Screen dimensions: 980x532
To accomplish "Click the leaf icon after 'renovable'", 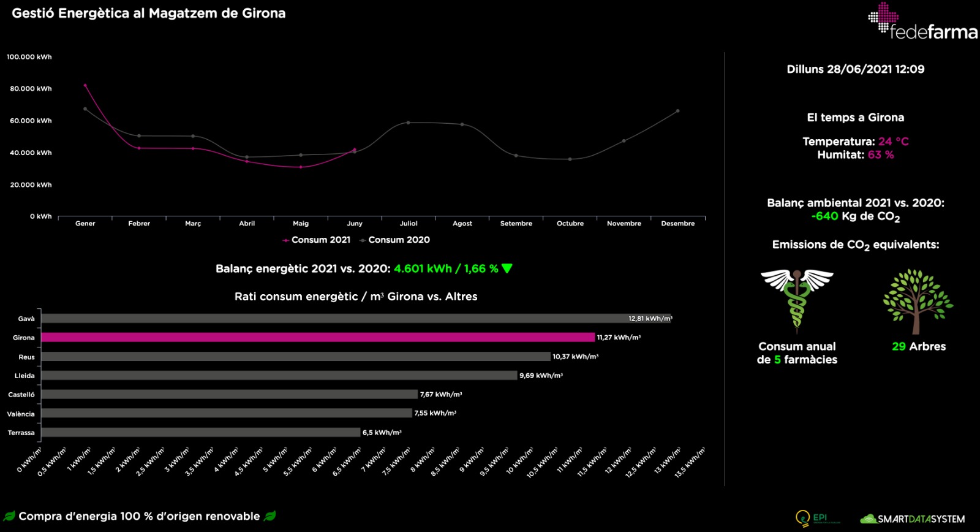I will click(x=269, y=516).
